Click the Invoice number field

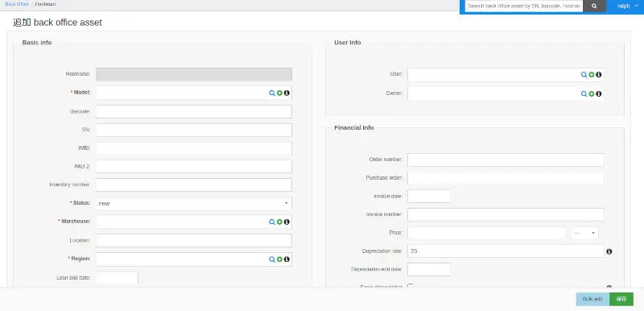506,214
